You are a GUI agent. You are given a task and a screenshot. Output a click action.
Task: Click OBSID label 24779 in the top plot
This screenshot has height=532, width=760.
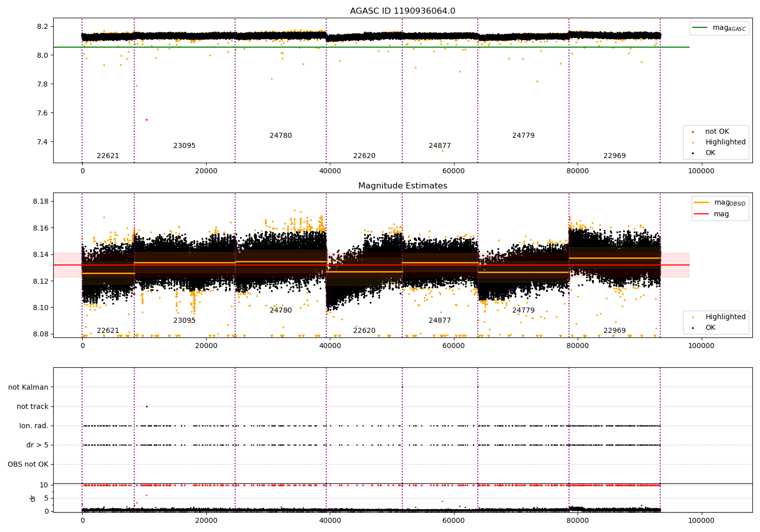pos(523,136)
